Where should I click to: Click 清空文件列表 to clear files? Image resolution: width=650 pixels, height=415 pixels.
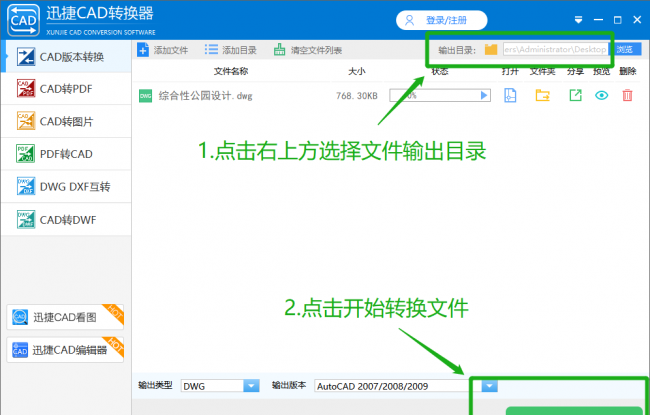308,50
